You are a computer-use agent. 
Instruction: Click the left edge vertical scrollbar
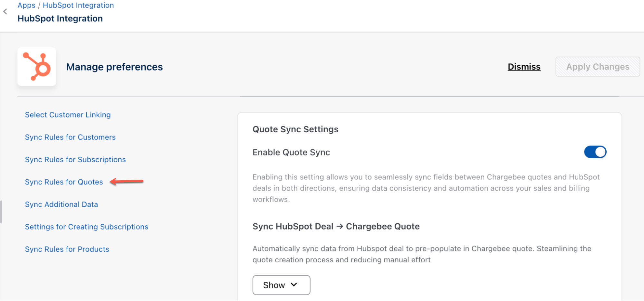tap(1, 212)
